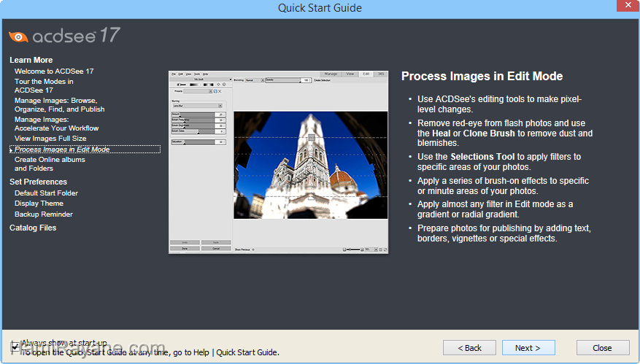This screenshot has width=640, height=364.
Task: Open Create Online albums and Folders topic
Action: pyautogui.click(x=50, y=163)
